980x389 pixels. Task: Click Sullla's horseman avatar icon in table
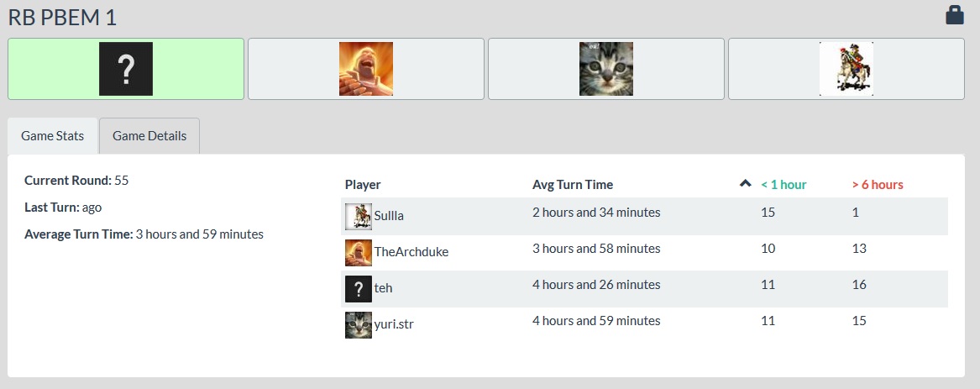pyautogui.click(x=359, y=216)
